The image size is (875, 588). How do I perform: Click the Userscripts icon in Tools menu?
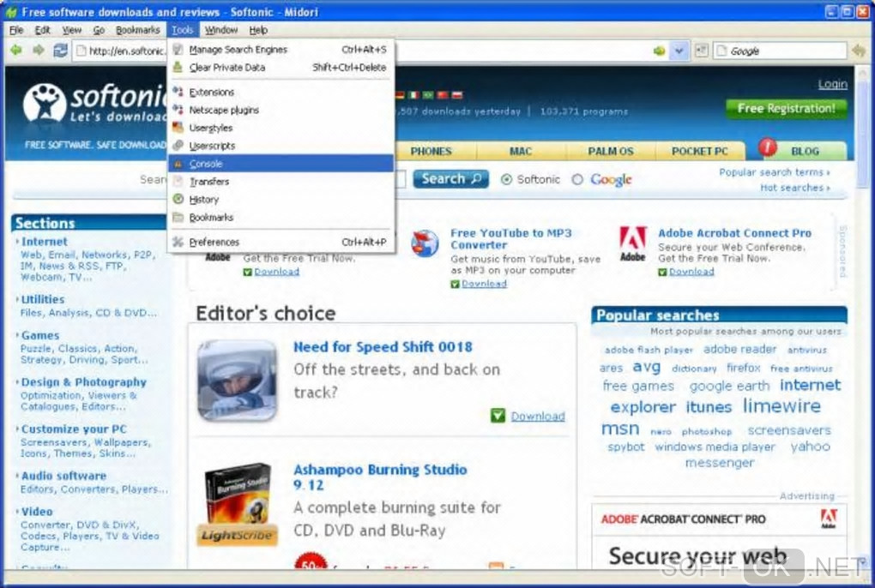click(178, 146)
